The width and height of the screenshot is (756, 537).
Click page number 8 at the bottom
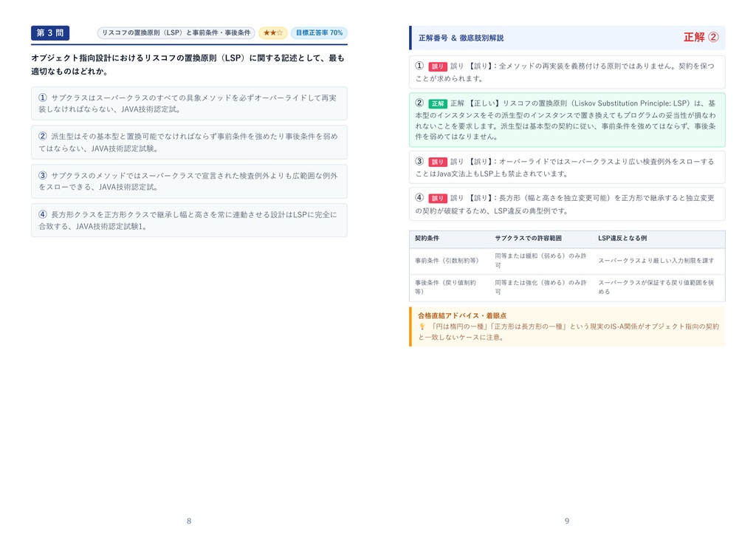click(189, 521)
